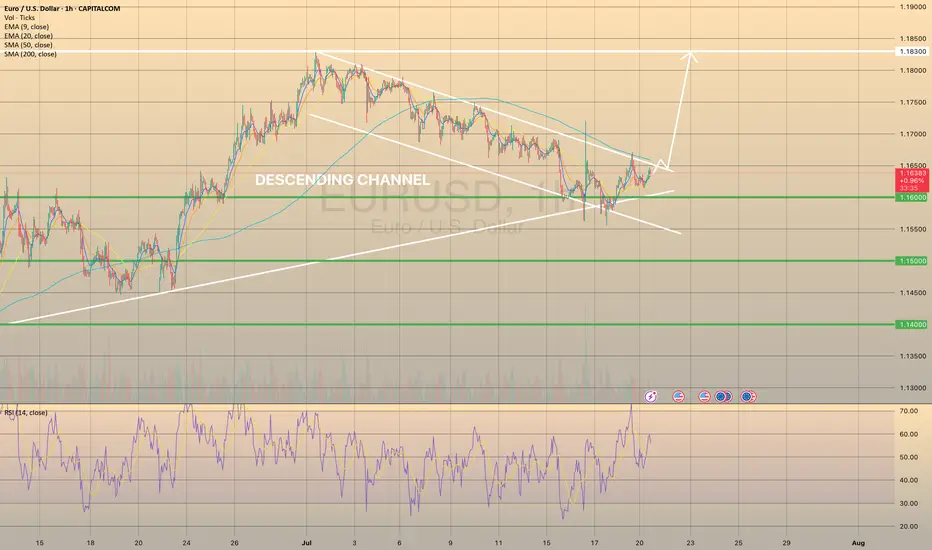The height and width of the screenshot is (550, 932).
Task: Click the Jul label on the time axis
Action: (307, 543)
